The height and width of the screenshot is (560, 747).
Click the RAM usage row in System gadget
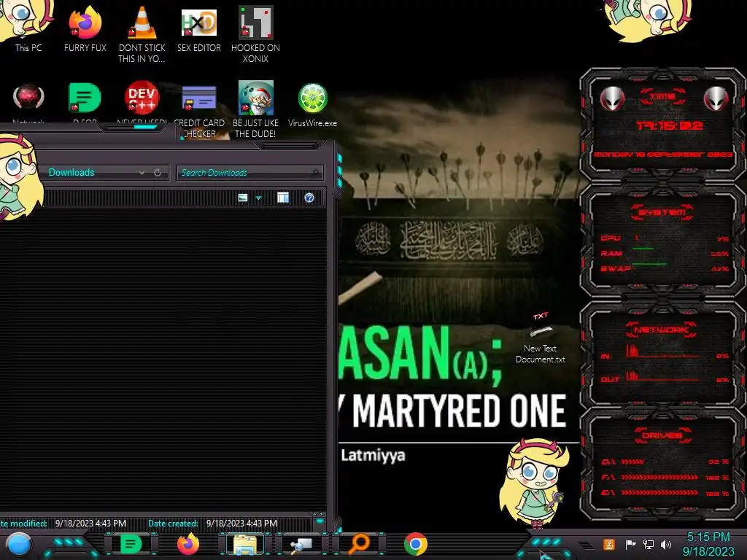[x=665, y=254]
